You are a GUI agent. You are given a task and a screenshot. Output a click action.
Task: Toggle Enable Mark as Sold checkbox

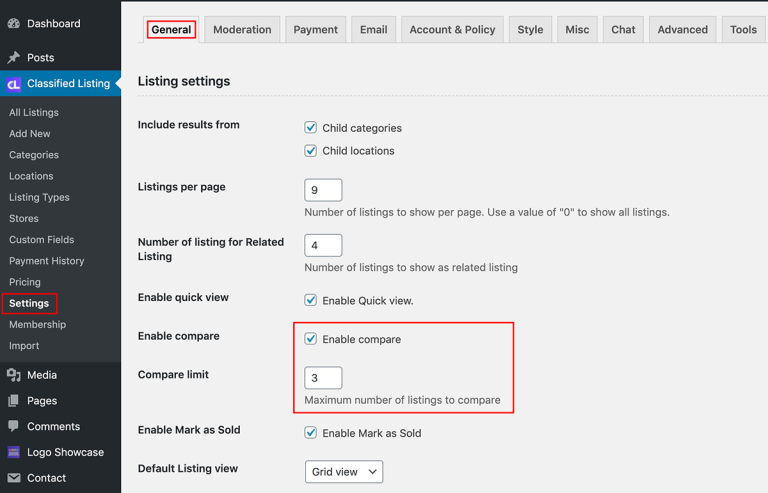(x=311, y=433)
